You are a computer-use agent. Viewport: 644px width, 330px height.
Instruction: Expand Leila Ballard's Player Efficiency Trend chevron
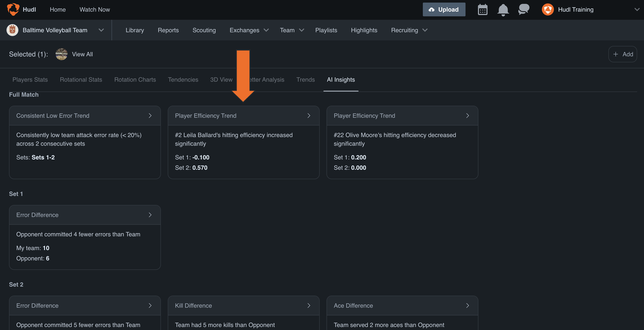pos(309,116)
